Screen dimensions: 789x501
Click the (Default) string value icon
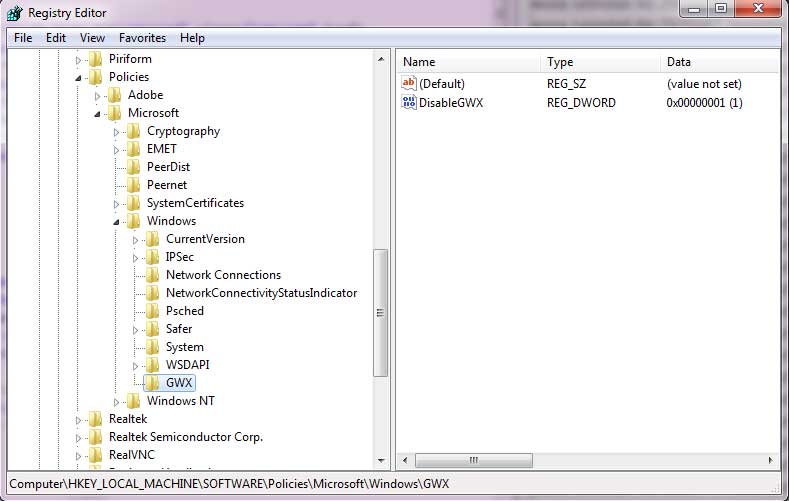[x=409, y=84]
